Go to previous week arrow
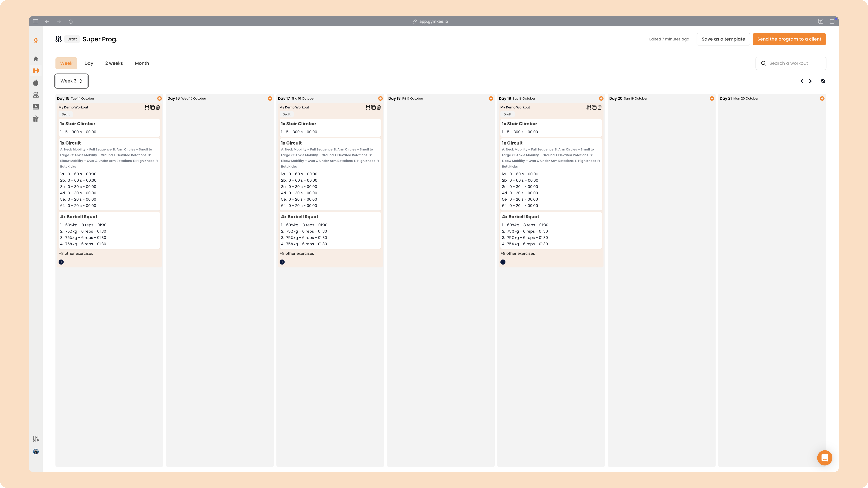The image size is (868, 488). tap(802, 81)
